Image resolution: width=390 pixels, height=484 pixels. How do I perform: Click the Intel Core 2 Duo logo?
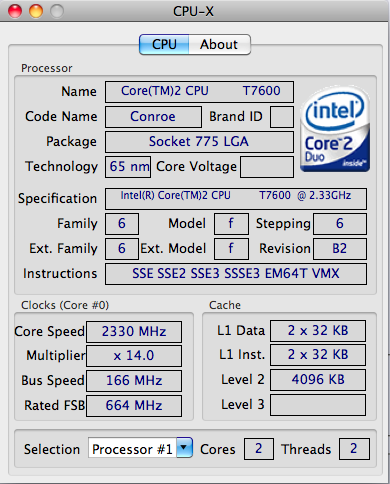click(x=335, y=129)
